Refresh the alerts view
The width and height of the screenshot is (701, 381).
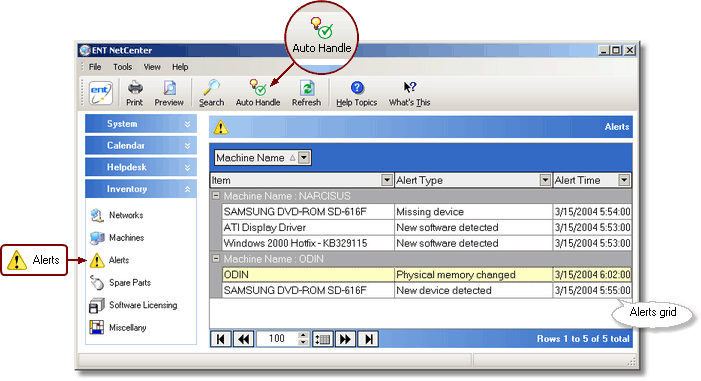(307, 93)
